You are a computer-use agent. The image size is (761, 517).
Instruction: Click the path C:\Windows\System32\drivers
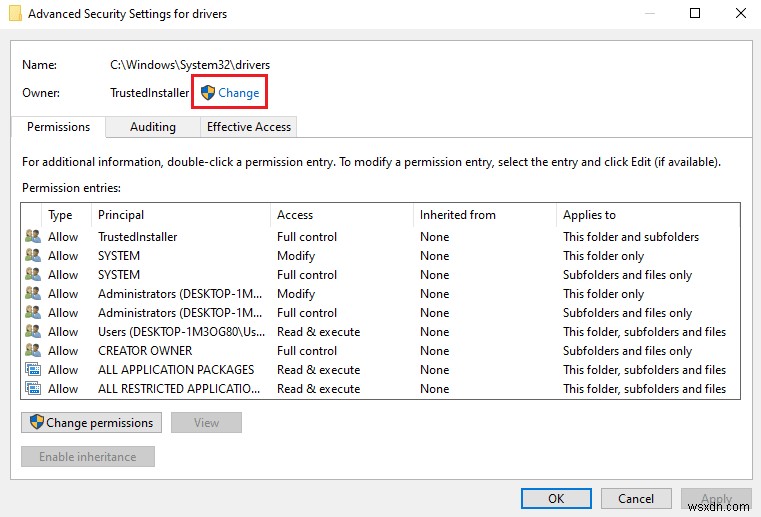point(190,65)
